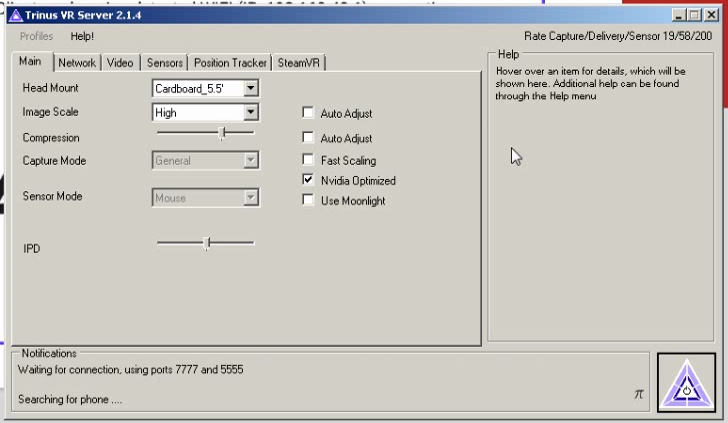Click the Compression slider handle
The image size is (728, 423).
pos(222,133)
